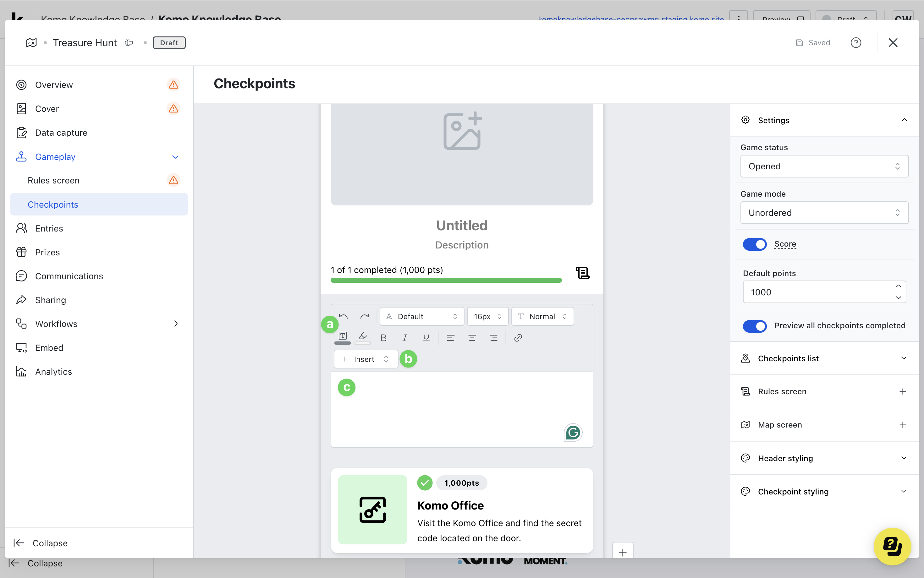Center align text in editor
924x578 pixels.
(x=472, y=338)
